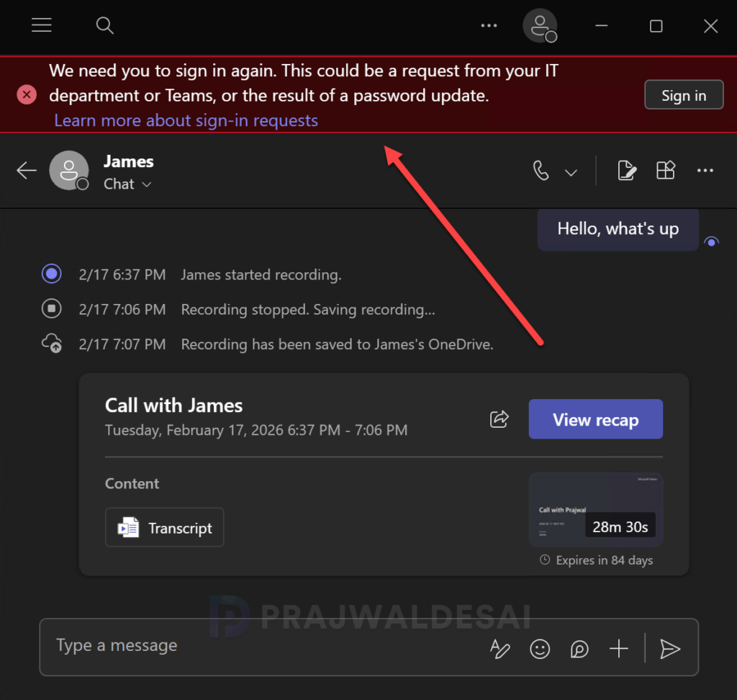Click the Content section heading
Viewport: 737px width, 700px height.
(132, 484)
